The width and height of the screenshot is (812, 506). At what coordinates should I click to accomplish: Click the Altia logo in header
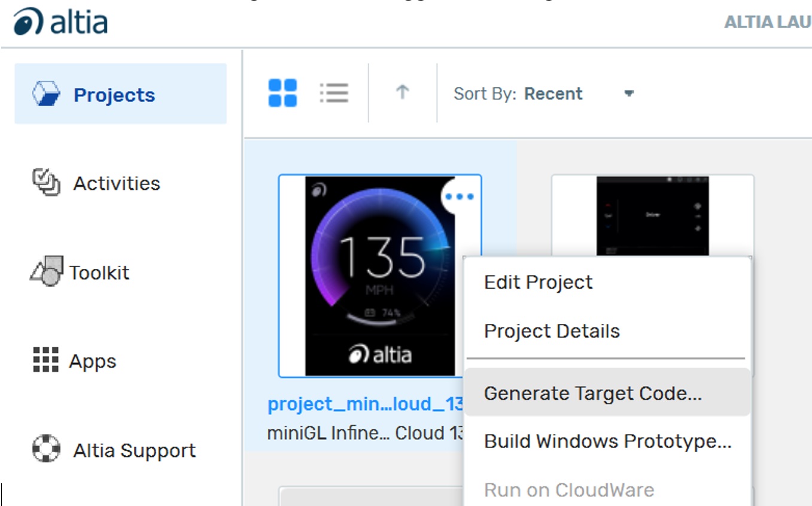[60, 22]
